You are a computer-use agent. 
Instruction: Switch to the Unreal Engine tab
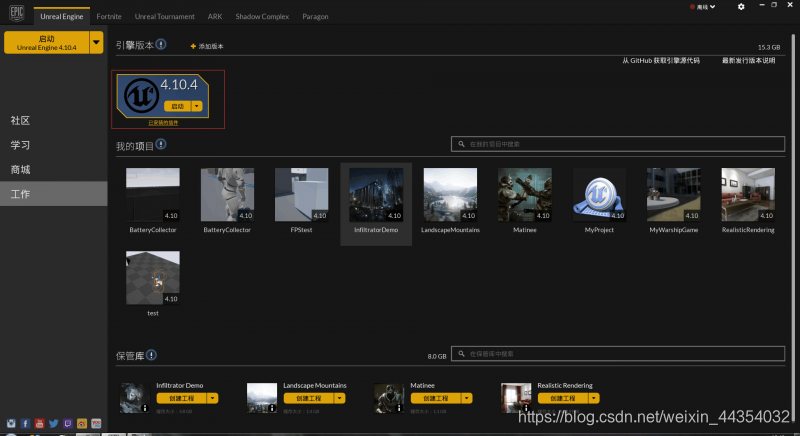click(x=62, y=16)
